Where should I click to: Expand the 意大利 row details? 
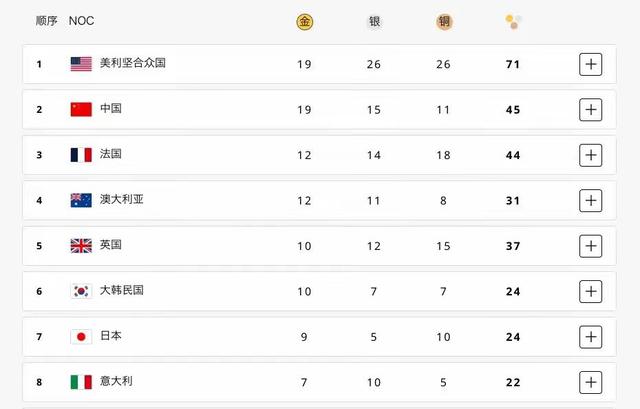[x=591, y=382]
